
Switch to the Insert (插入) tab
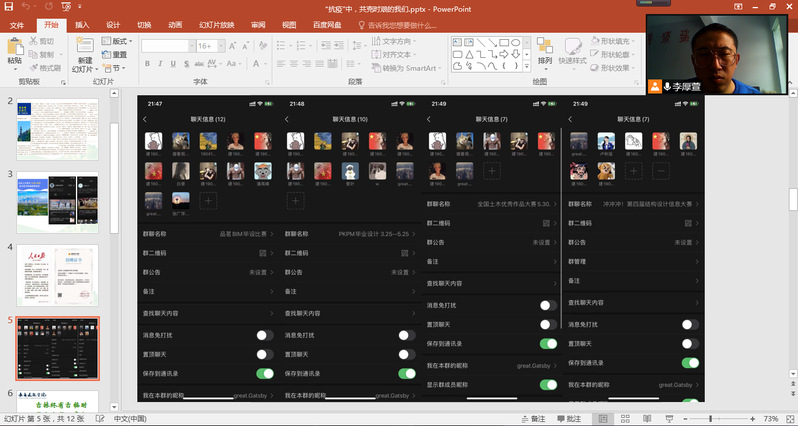click(x=82, y=24)
